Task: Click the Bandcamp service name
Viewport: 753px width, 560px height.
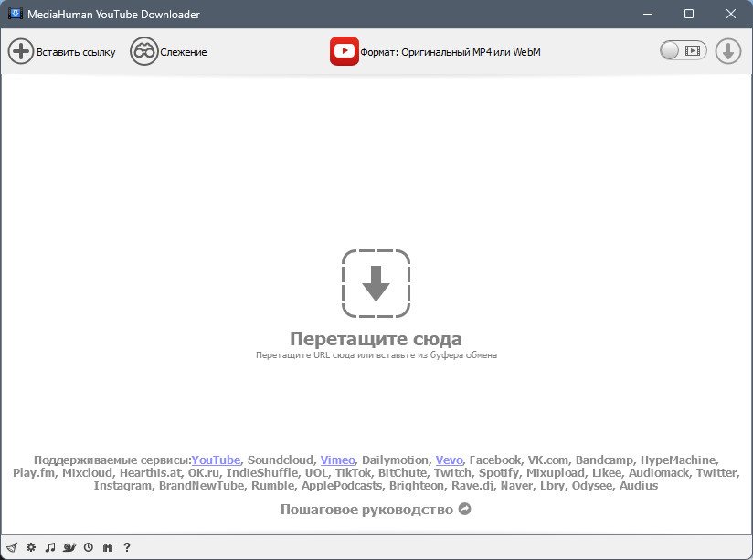Action: [604, 460]
